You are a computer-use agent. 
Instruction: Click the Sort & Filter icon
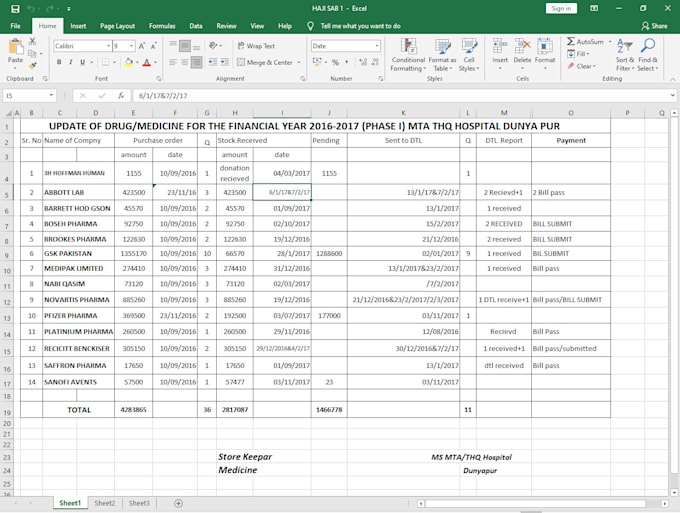625,54
